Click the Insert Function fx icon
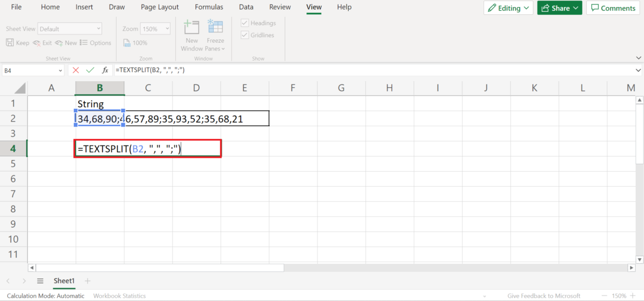 pyautogui.click(x=105, y=71)
